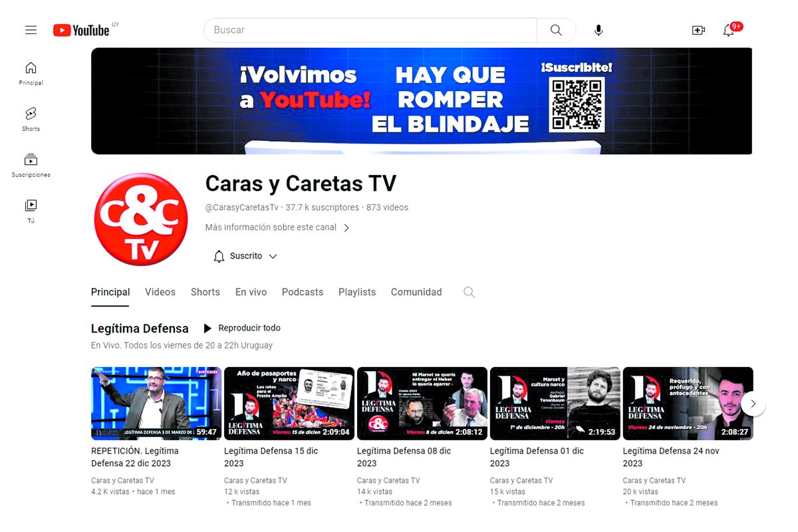Click the channel banner image
Image resolution: width=798 pixels, height=532 pixels.
pos(422,101)
